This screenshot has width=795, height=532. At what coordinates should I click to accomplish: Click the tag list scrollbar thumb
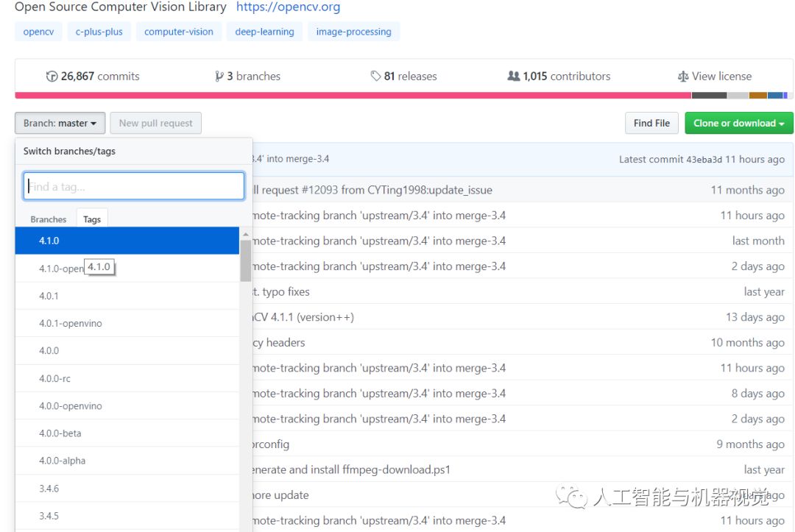[x=246, y=260]
